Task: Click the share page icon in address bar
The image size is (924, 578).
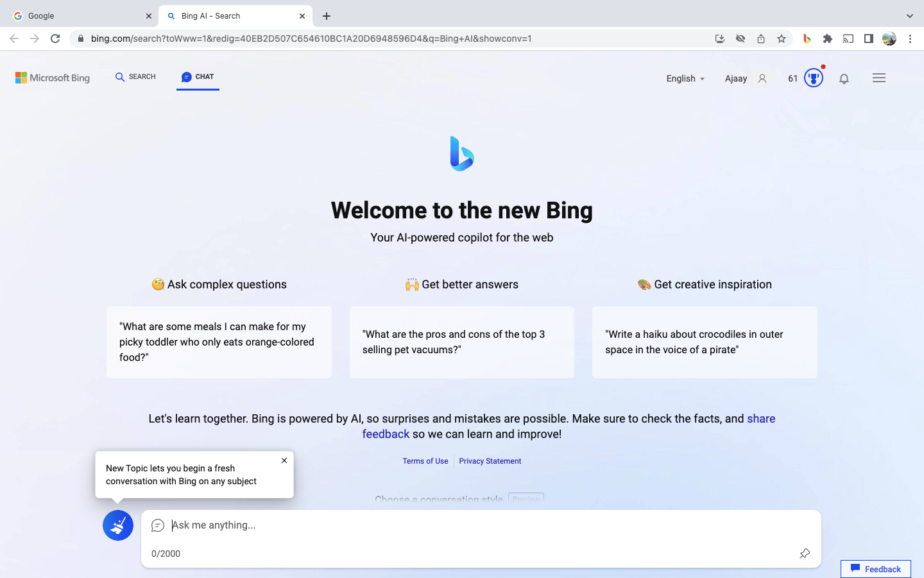Action: coord(761,39)
